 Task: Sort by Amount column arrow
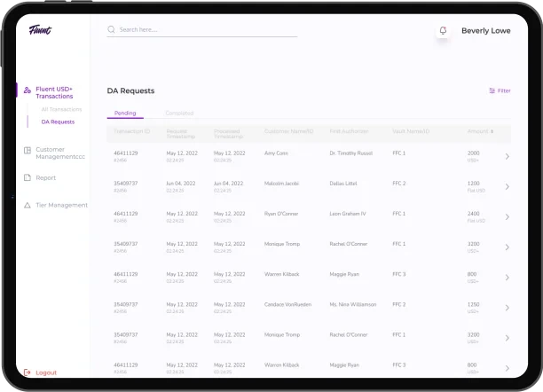[492, 131]
